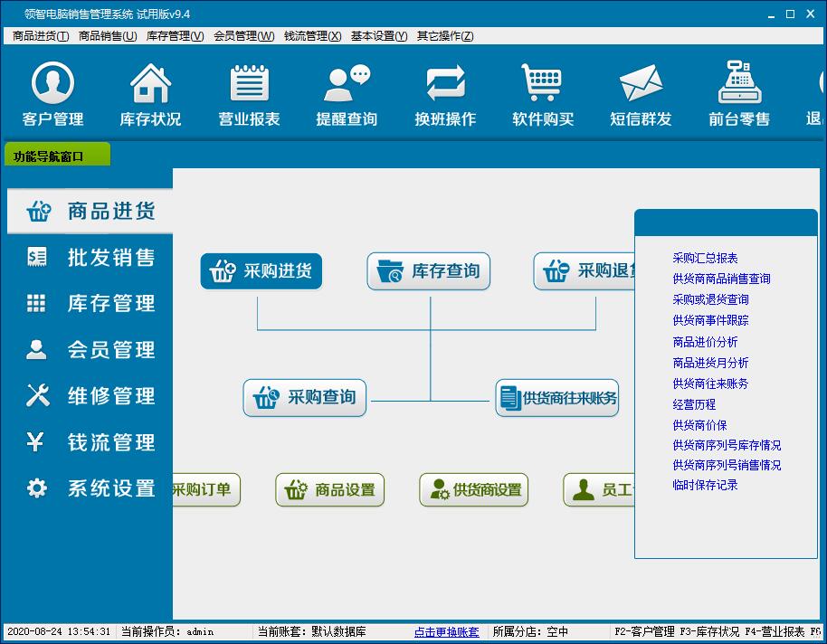Open 营业报表 notepad icon

(249, 94)
